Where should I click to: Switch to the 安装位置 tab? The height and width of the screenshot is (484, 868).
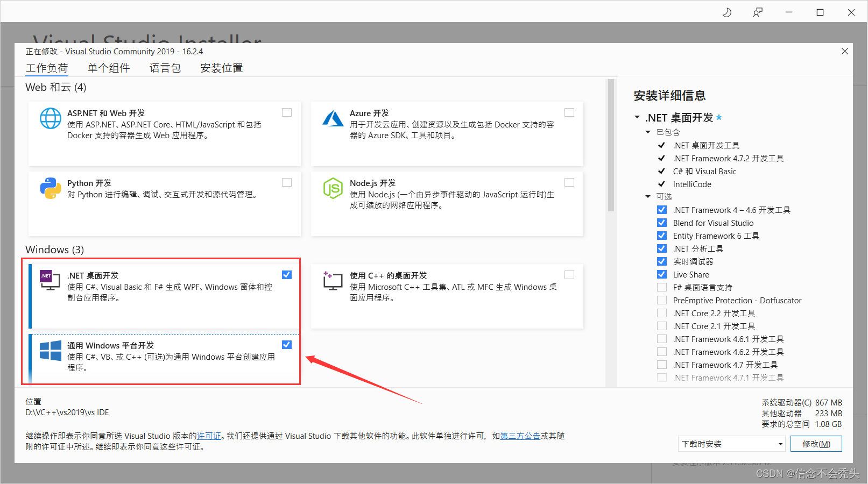pyautogui.click(x=222, y=68)
